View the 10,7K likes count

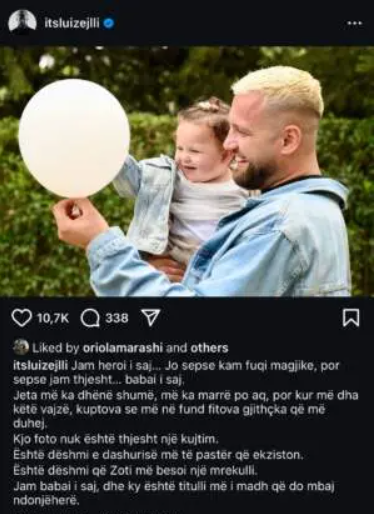pos(53,318)
